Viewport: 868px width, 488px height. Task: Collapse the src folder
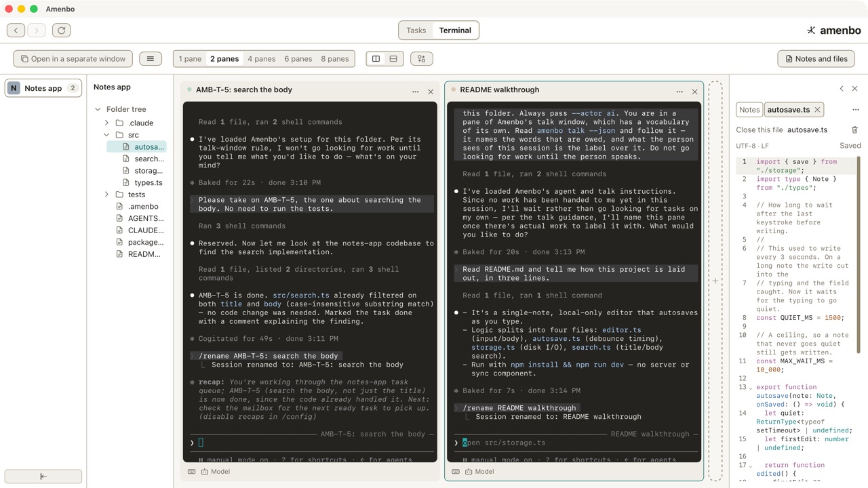coord(106,135)
